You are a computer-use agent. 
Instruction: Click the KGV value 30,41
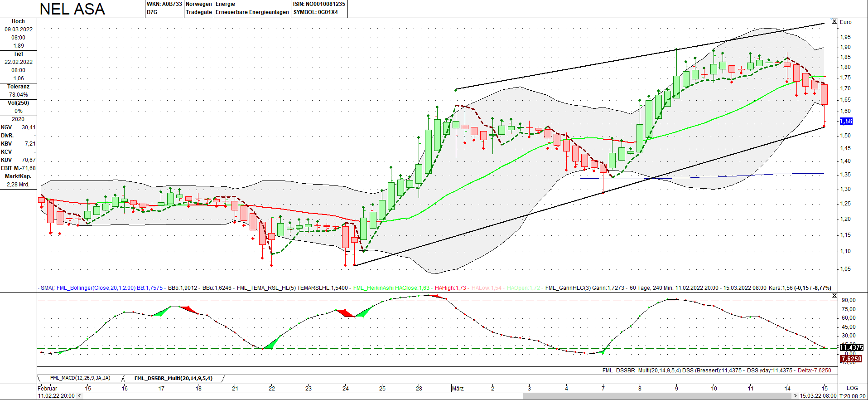coord(29,127)
